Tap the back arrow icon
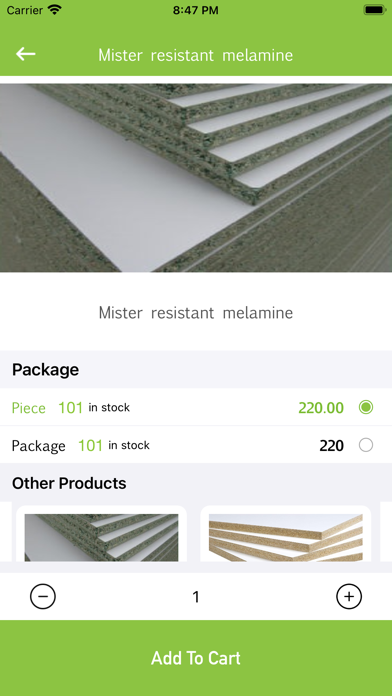The height and width of the screenshot is (696, 392). pyautogui.click(x=25, y=54)
